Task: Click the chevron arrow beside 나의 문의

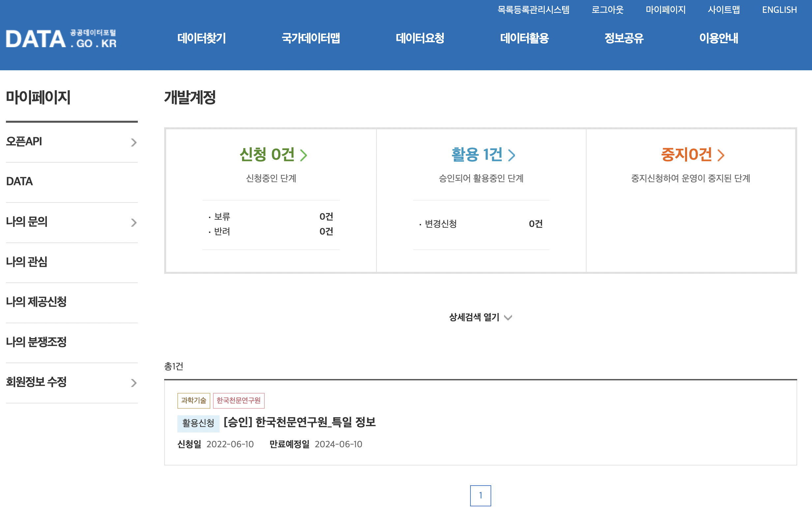Action: 134,223
